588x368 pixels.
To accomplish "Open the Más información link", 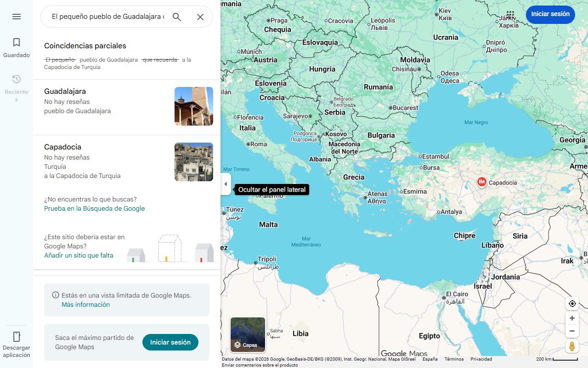I will pyautogui.click(x=85, y=305).
